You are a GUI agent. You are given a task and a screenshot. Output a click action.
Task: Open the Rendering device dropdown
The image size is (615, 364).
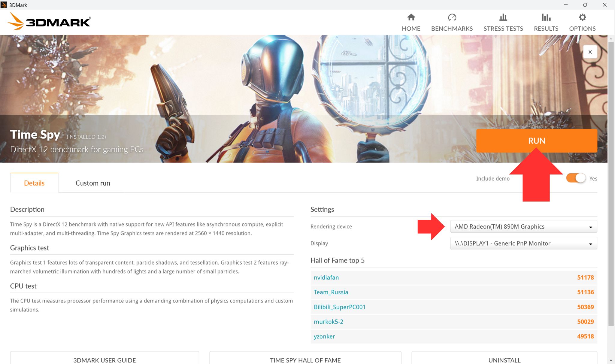coord(523,226)
